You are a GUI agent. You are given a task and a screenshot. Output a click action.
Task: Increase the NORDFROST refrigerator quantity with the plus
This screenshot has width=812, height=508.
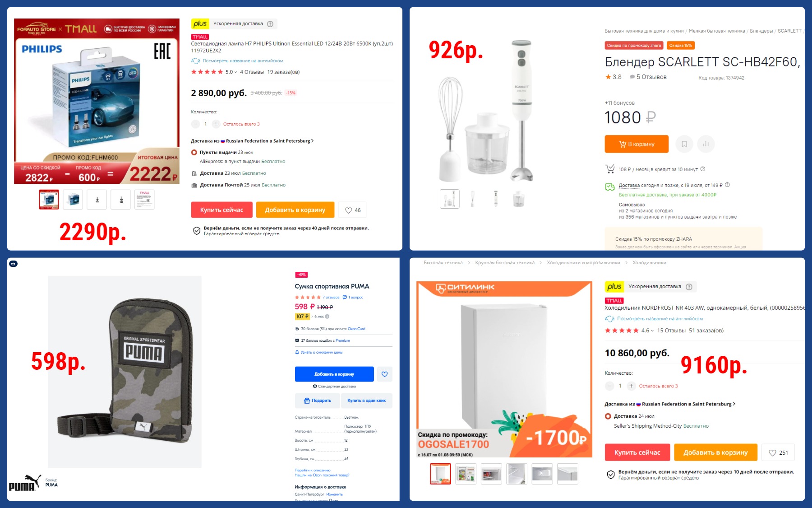click(x=631, y=386)
